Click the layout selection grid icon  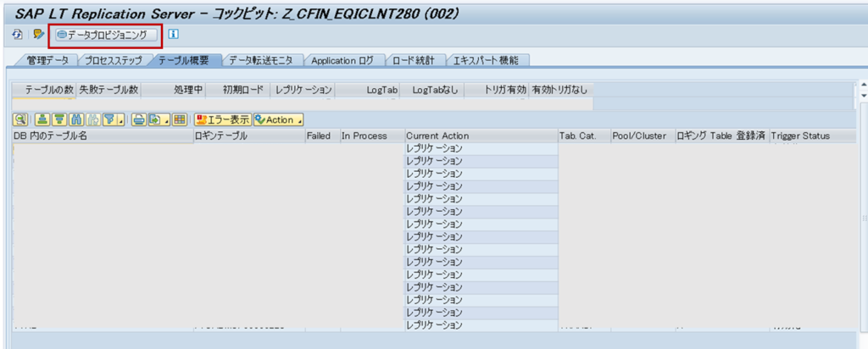pyautogui.click(x=179, y=119)
